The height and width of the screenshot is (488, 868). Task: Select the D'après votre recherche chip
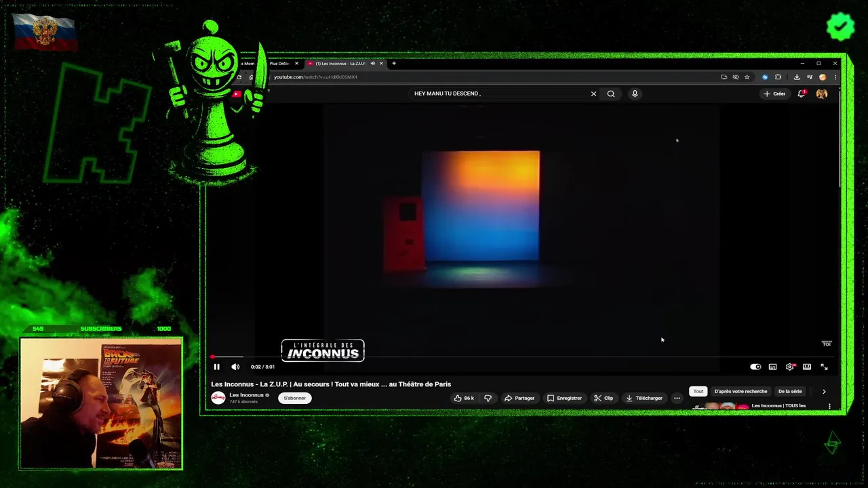pyautogui.click(x=741, y=391)
